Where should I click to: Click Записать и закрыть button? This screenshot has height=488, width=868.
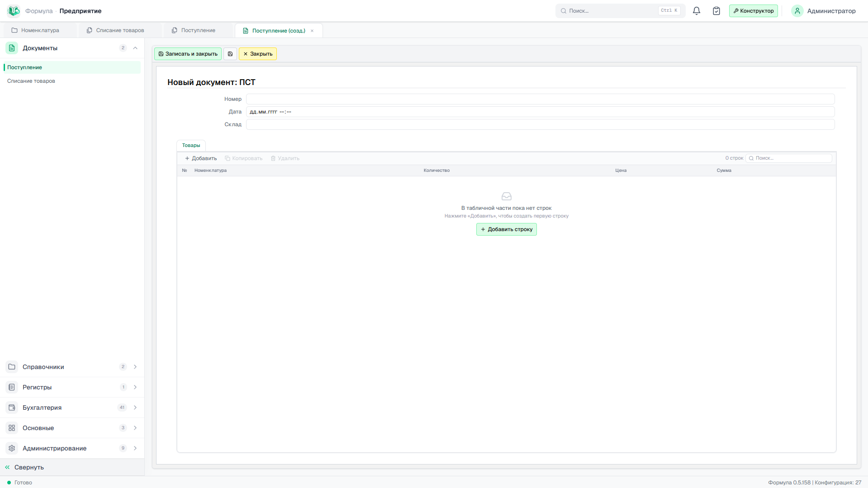[x=188, y=54]
